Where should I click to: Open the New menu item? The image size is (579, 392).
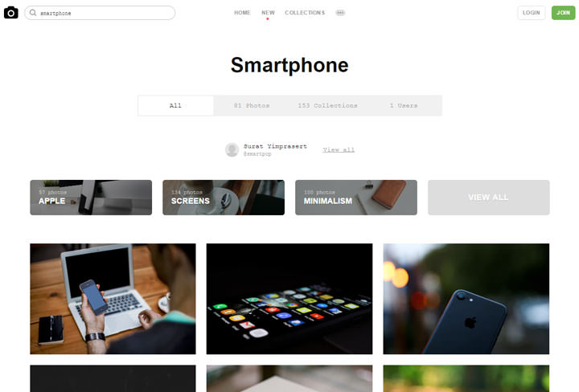click(x=268, y=13)
